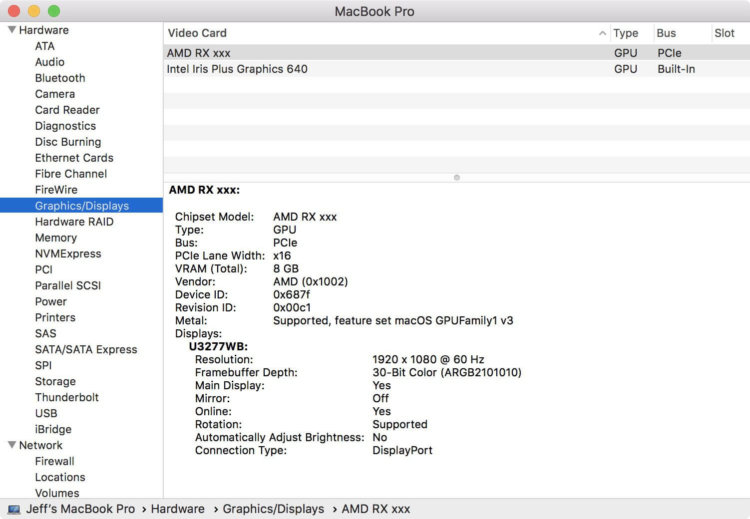Click Framebuffer Depth 30-Bit Color value
750x519 pixels.
(447, 372)
